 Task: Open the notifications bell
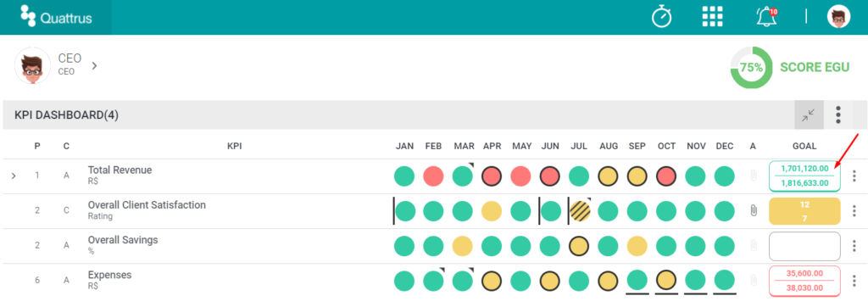tap(766, 17)
